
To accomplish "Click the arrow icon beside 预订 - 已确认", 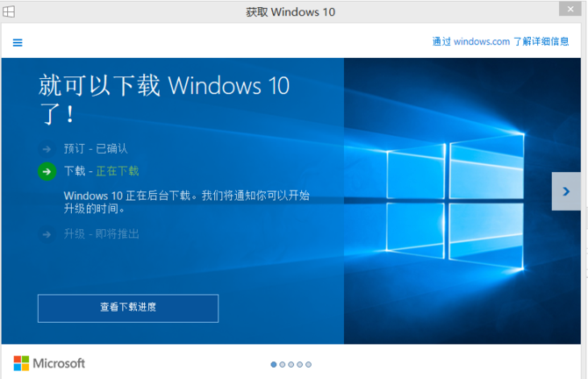I will point(47,149).
